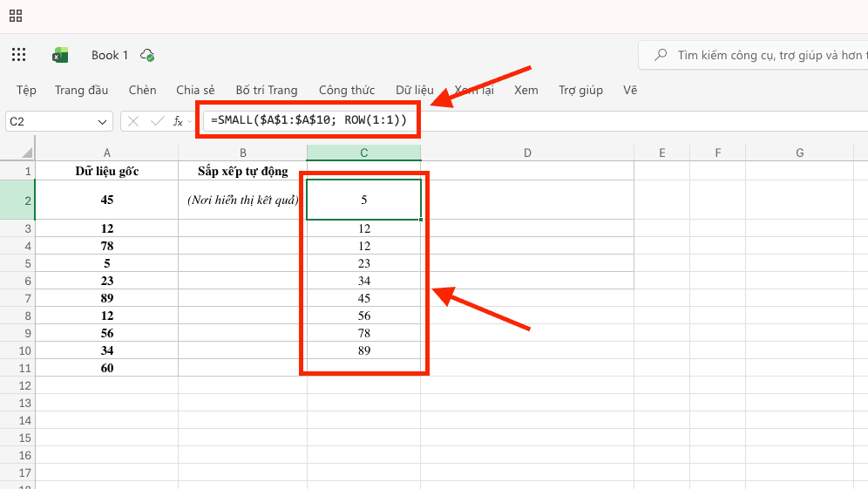868x489 pixels.
Task: Open the Tệp menu
Action: coord(26,91)
